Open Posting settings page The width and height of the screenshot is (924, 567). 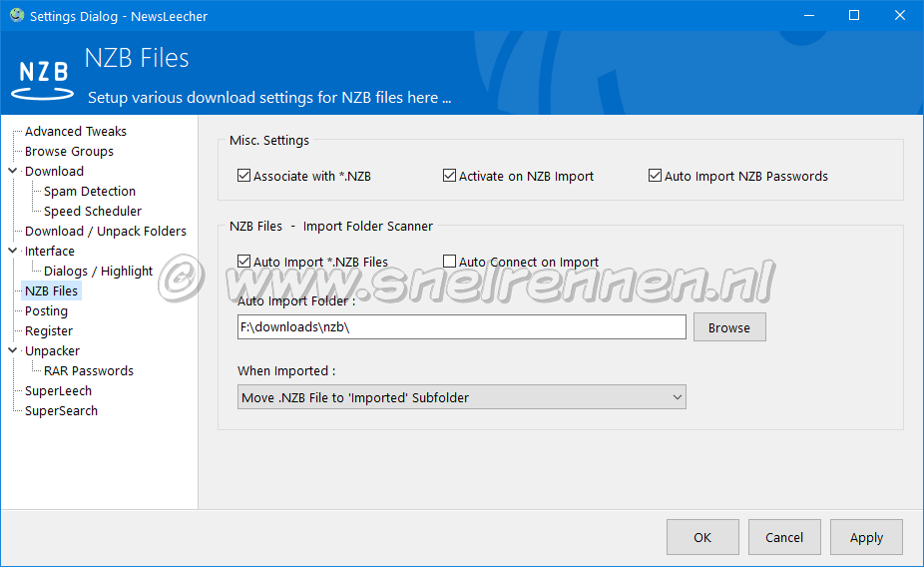click(46, 311)
